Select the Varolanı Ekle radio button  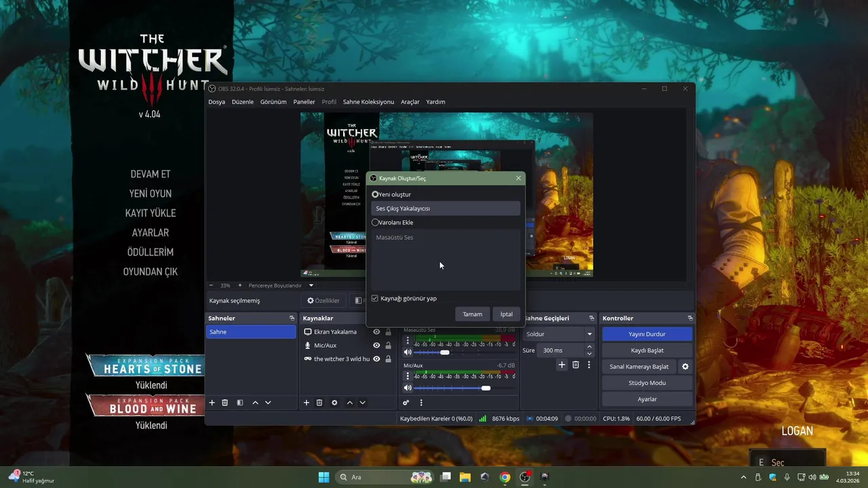tap(375, 222)
